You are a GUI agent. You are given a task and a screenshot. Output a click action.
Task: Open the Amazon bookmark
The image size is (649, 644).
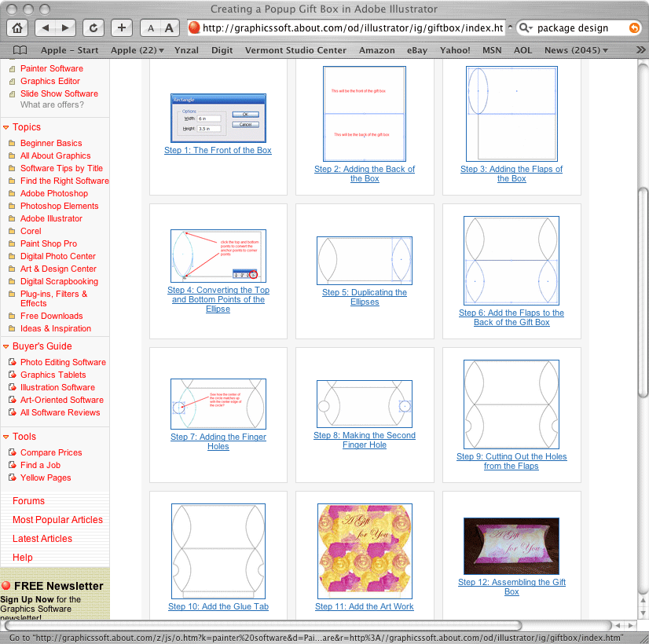[x=376, y=50]
